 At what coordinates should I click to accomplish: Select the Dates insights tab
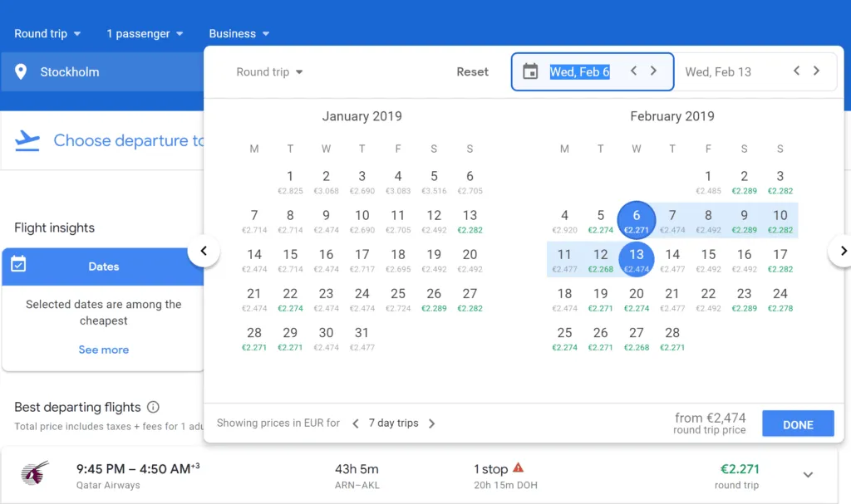(103, 267)
